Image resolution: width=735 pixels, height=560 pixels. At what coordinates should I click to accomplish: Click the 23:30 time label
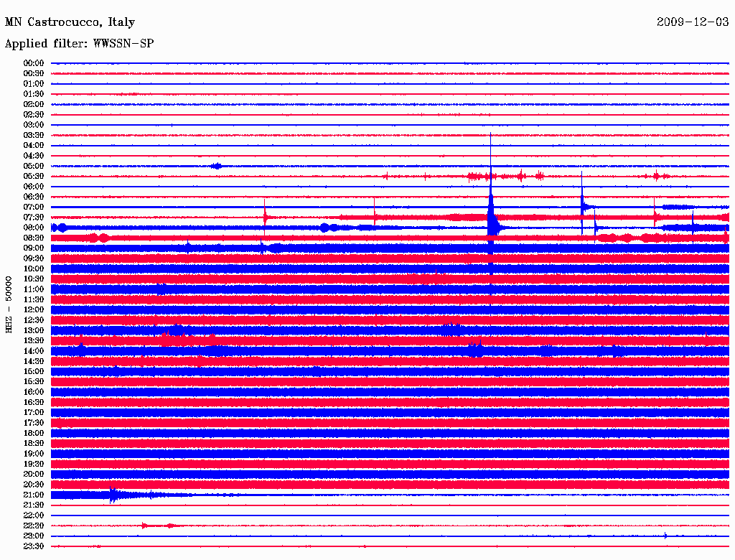[x=34, y=546]
